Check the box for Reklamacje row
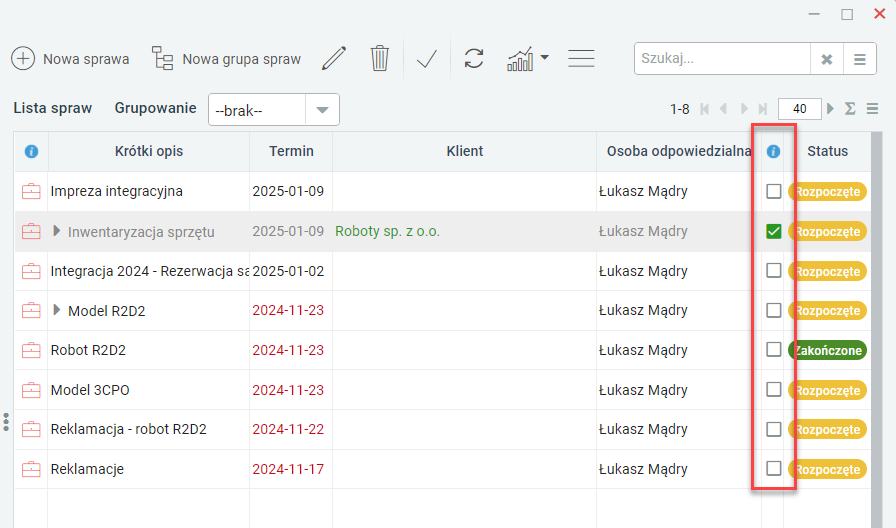Screen dimensions: 896x528 [773, 469]
